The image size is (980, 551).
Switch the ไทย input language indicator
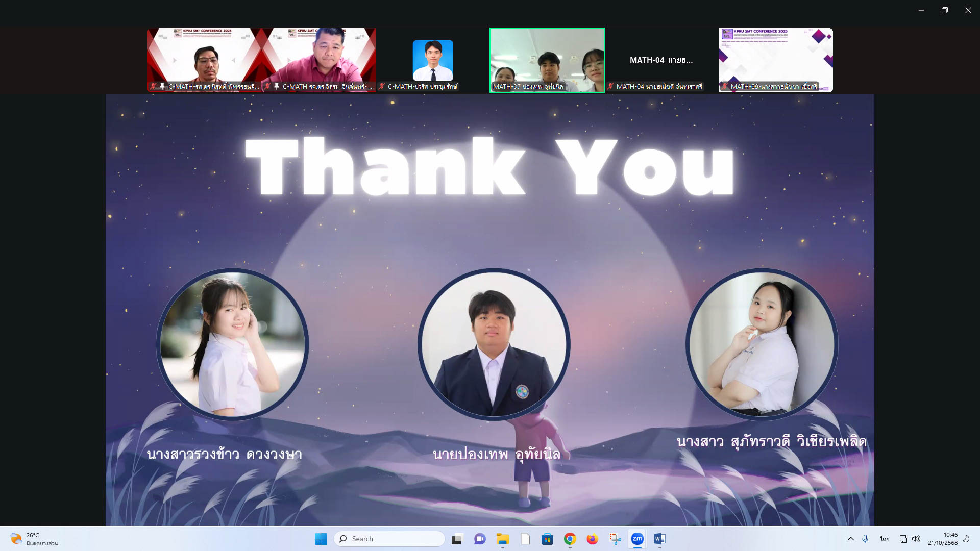(x=884, y=539)
